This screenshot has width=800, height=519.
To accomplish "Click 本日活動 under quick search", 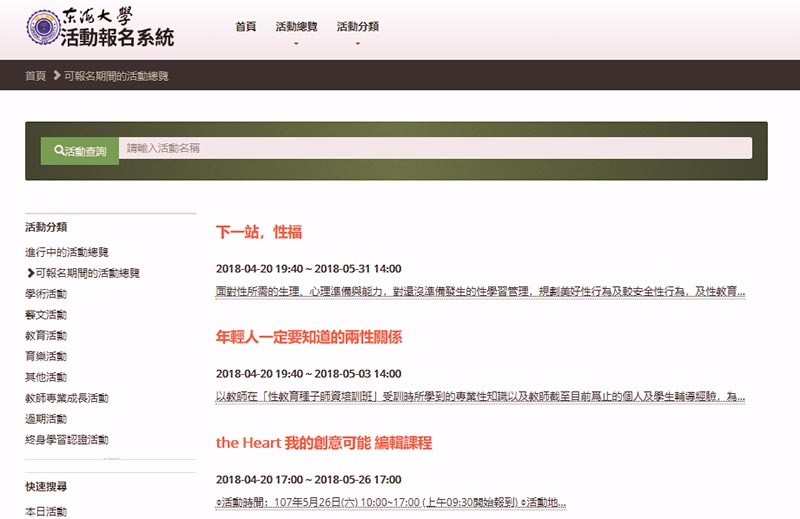I will click(x=46, y=511).
